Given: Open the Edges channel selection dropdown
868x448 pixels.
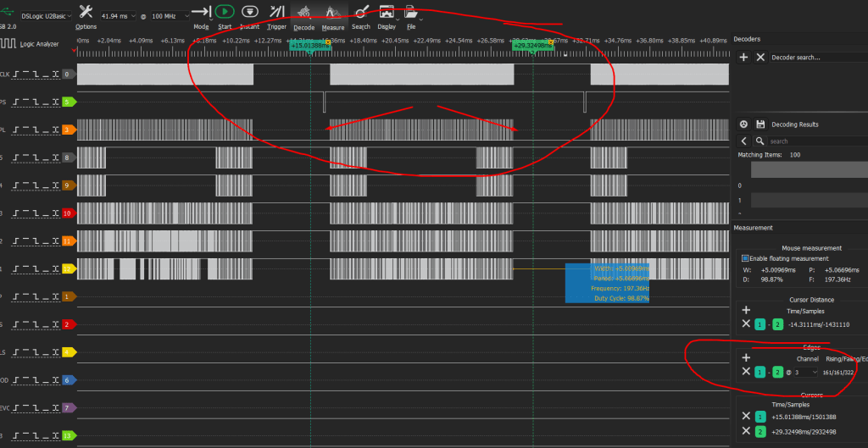Looking at the screenshot, I should click(804, 372).
